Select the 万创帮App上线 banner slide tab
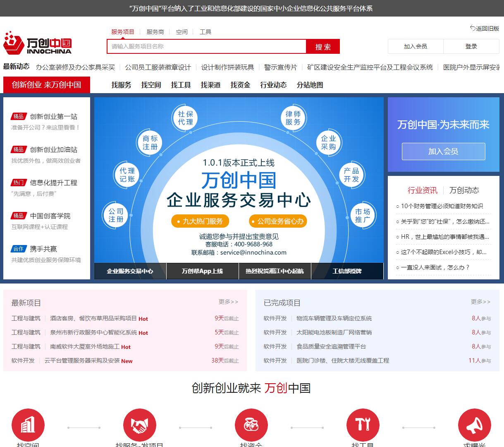This screenshot has height=447, width=504. [x=203, y=271]
